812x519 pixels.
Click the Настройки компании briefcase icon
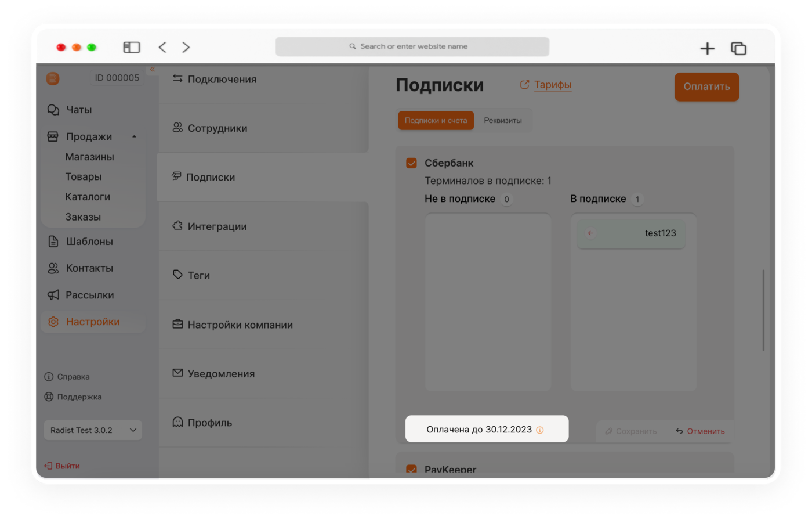[x=177, y=324]
